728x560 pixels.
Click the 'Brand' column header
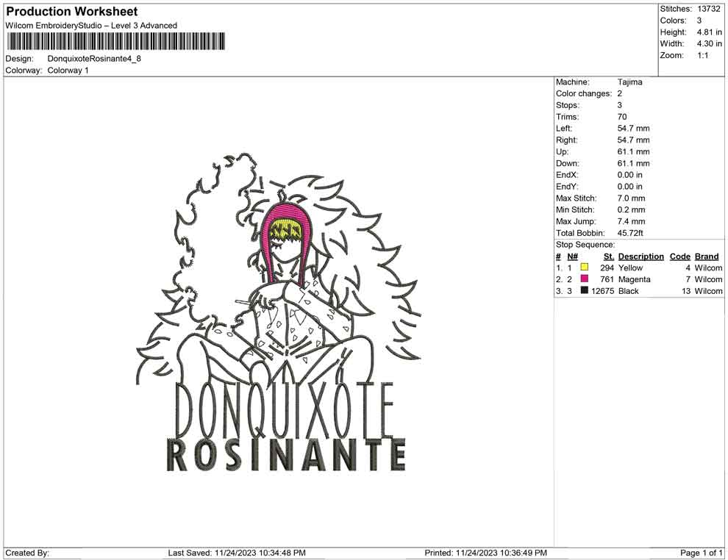coord(707,256)
